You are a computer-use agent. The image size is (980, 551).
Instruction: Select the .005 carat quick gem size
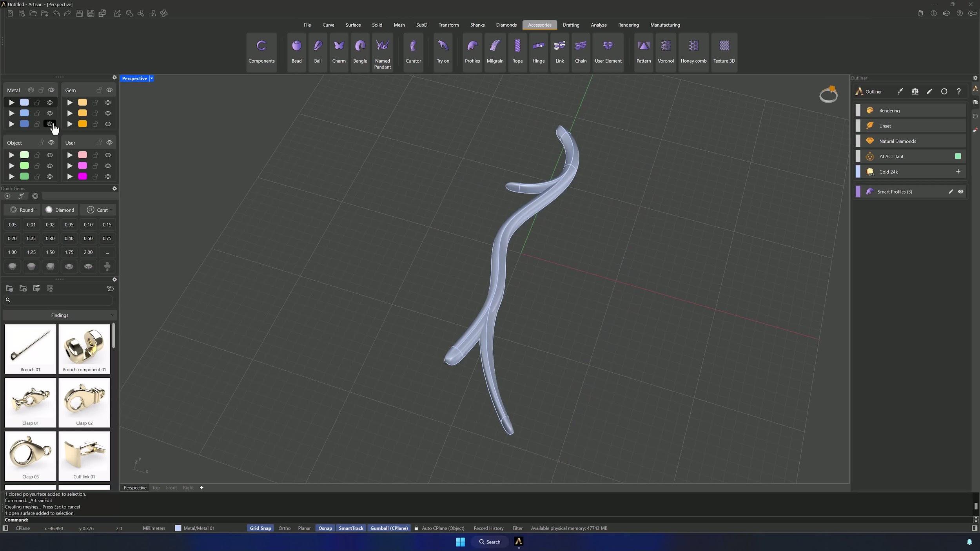point(12,225)
